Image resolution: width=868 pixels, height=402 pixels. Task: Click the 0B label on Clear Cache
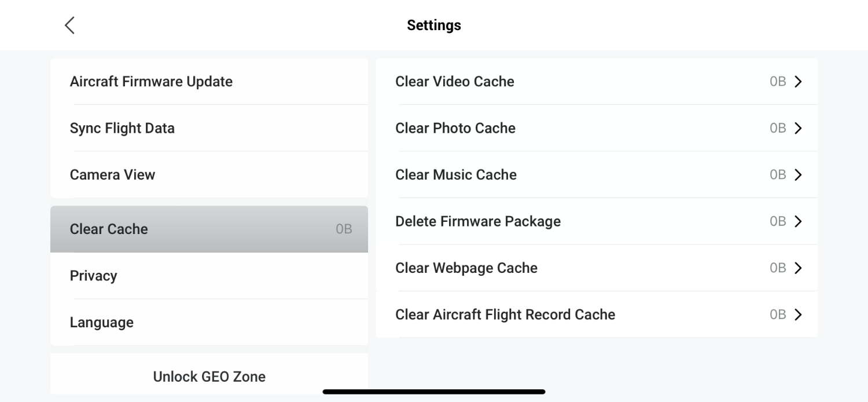[344, 229]
